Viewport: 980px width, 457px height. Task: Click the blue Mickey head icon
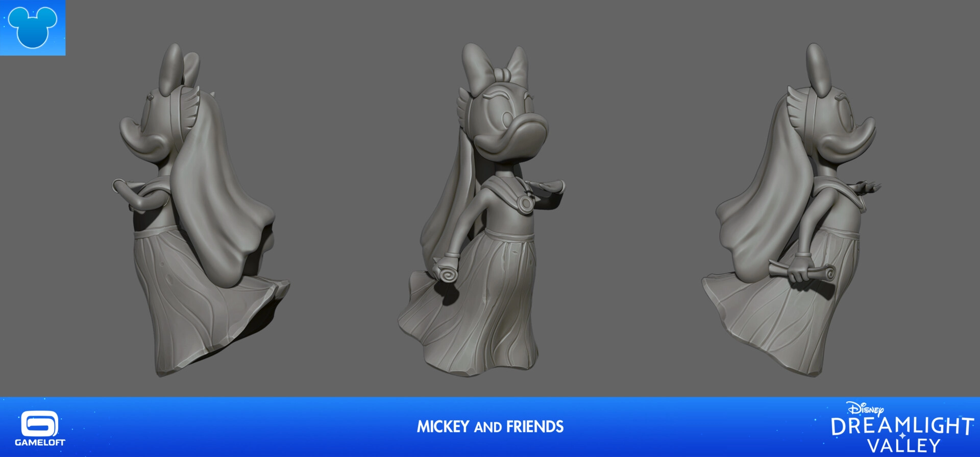coord(33,28)
